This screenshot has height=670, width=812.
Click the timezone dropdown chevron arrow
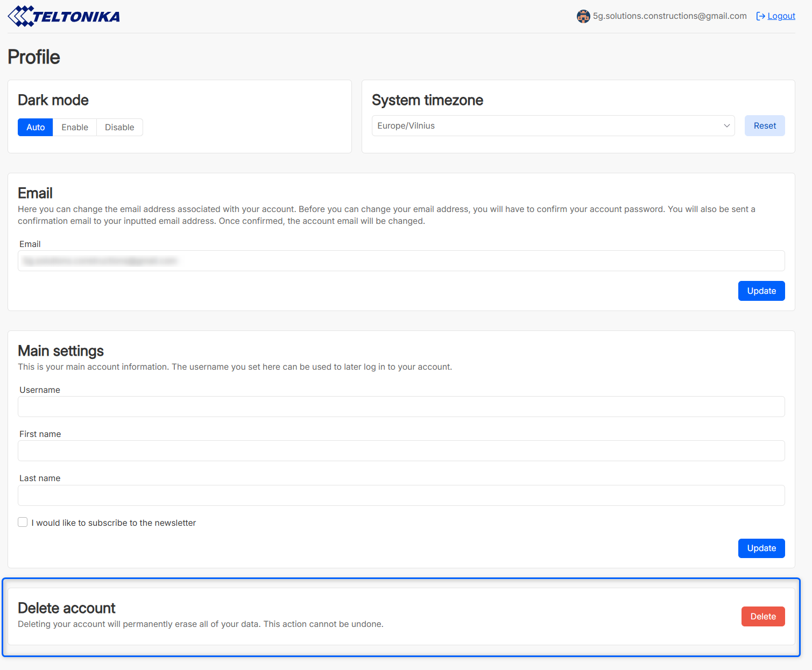[x=726, y=126]
